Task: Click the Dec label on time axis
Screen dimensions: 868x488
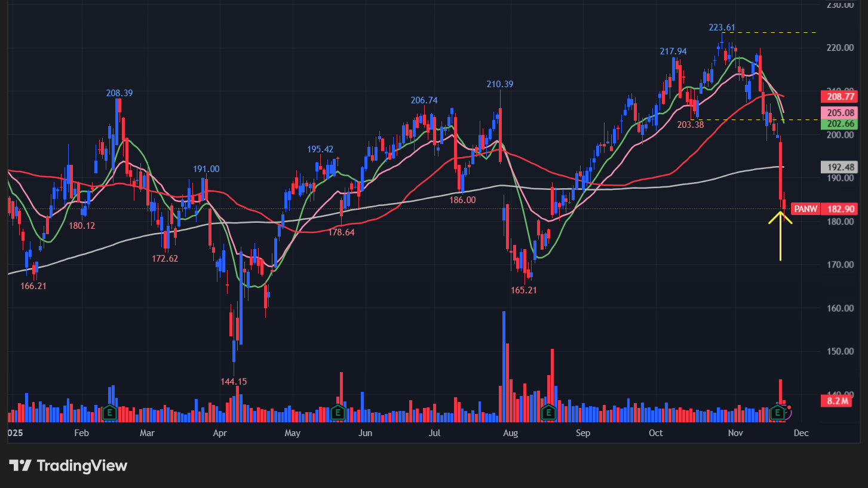Action: tap(801, 432)
